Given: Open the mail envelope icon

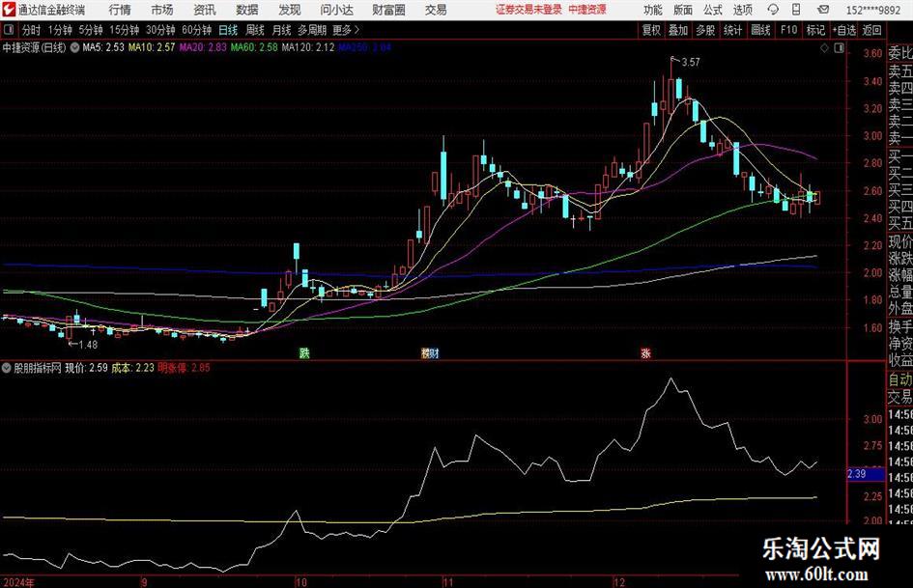Looking at the screenshot, I should pos(823,10).
